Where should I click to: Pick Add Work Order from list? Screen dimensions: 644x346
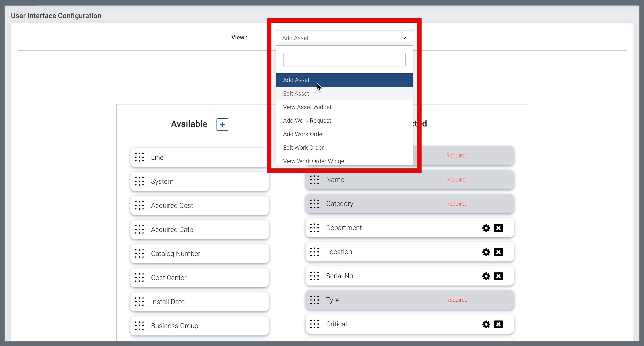303,134
